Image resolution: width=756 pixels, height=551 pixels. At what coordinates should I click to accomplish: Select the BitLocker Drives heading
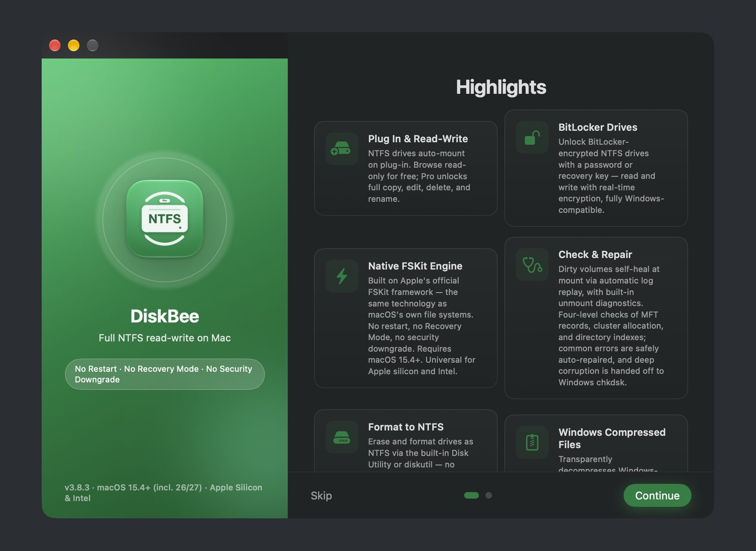(597, 127)
